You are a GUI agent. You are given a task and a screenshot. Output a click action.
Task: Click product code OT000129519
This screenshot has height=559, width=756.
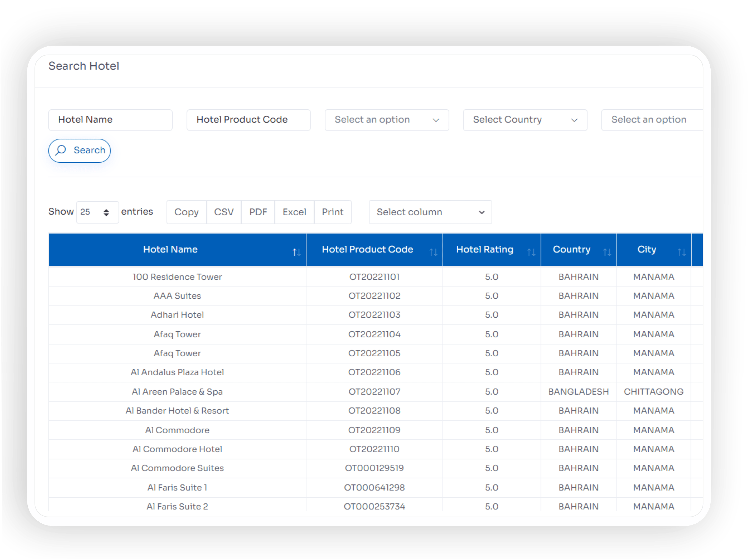[x=375, y=469]
